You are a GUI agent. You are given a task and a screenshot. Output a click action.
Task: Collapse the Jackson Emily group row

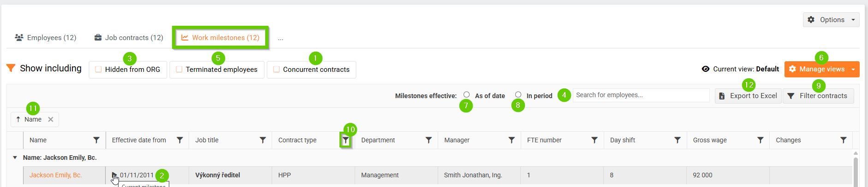[15, 158]
